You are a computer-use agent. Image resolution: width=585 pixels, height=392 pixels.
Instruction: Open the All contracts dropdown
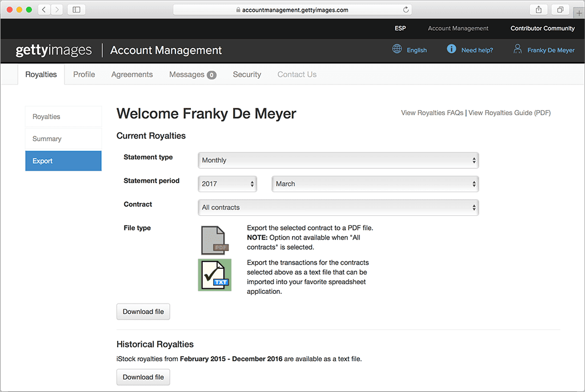tap(338, 208)
